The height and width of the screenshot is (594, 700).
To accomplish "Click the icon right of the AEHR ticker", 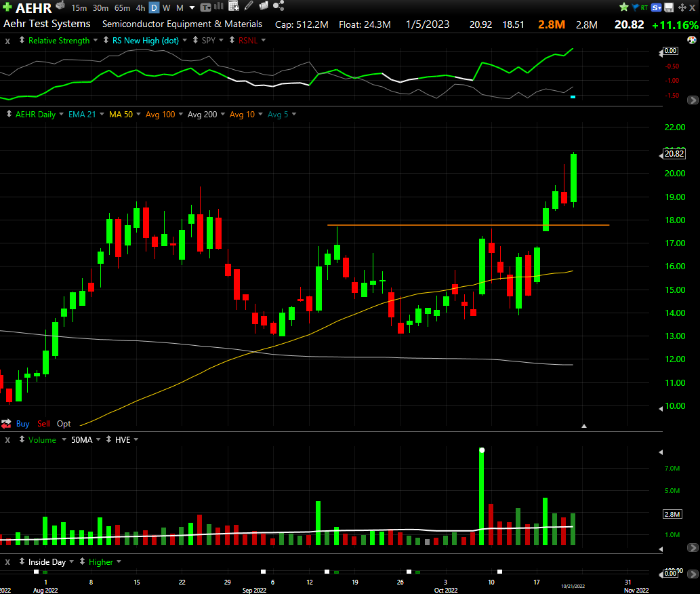I will pyautogui.click(x=60, y=6).
